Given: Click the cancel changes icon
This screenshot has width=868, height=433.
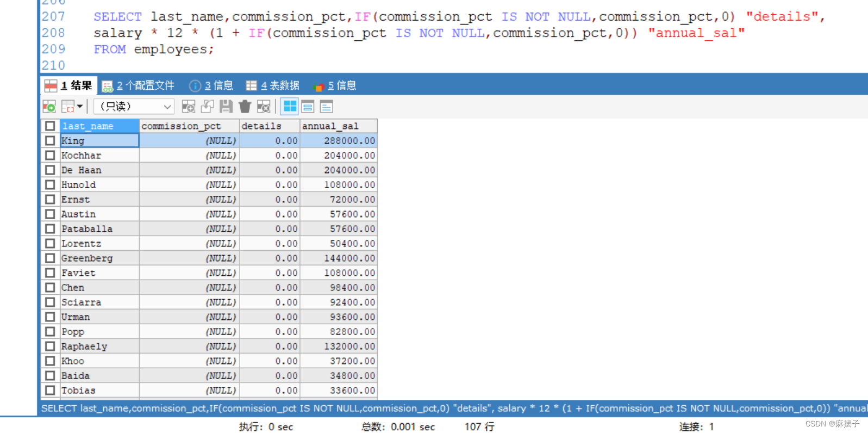Looking at the screenshot, I should coord(264,106).
